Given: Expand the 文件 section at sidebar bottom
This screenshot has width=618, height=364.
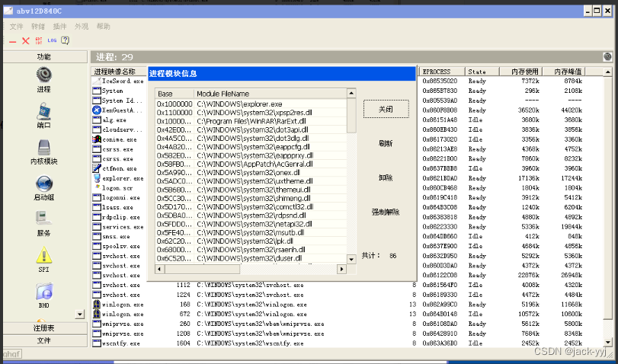Looking at the screenshot, I should coord(44,340).
